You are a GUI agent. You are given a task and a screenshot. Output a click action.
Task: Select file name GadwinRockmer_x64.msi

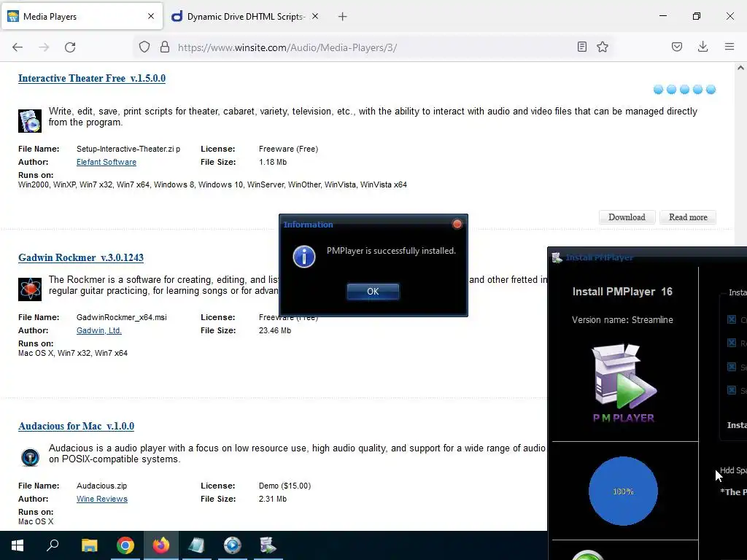coord(122,318)
